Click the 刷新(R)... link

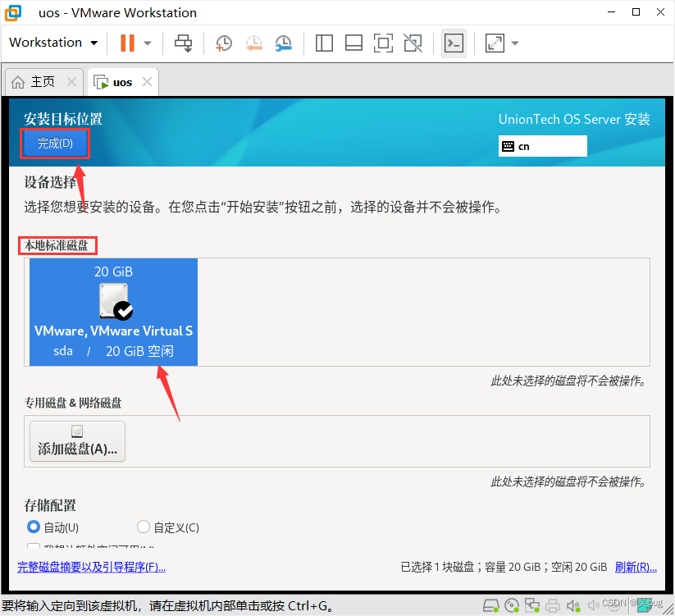(x=636, y=568)
